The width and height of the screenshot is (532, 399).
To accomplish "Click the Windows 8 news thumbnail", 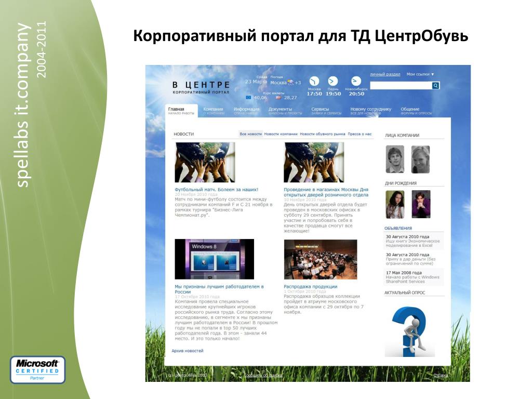I will (215, 259).
